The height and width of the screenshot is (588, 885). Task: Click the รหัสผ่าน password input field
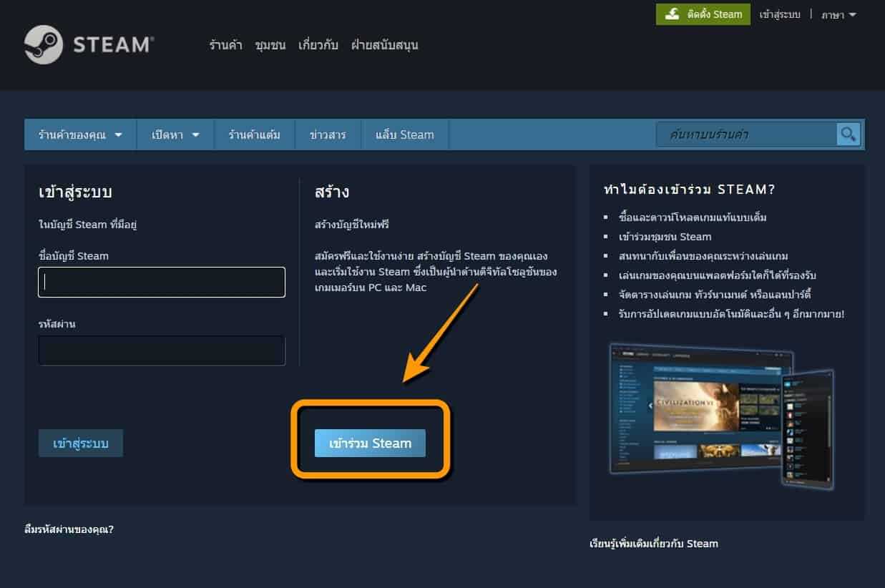(161, 351)
